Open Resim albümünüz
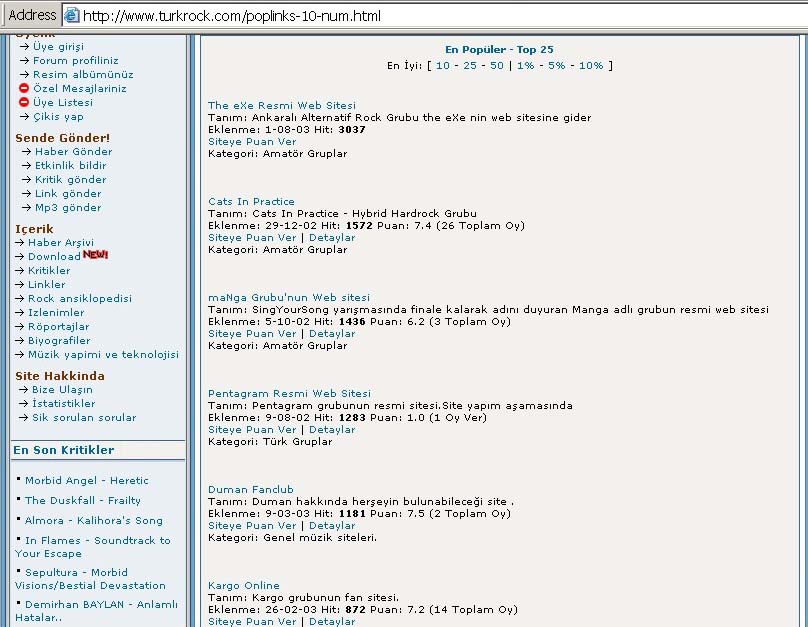This screenshot has height=627, width=808. 83,74
